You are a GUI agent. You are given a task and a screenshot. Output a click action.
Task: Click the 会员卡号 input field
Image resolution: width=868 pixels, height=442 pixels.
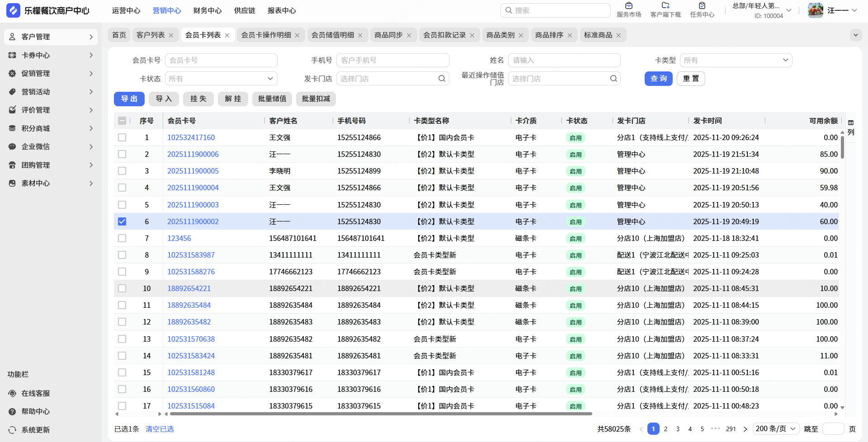(221, 60)
